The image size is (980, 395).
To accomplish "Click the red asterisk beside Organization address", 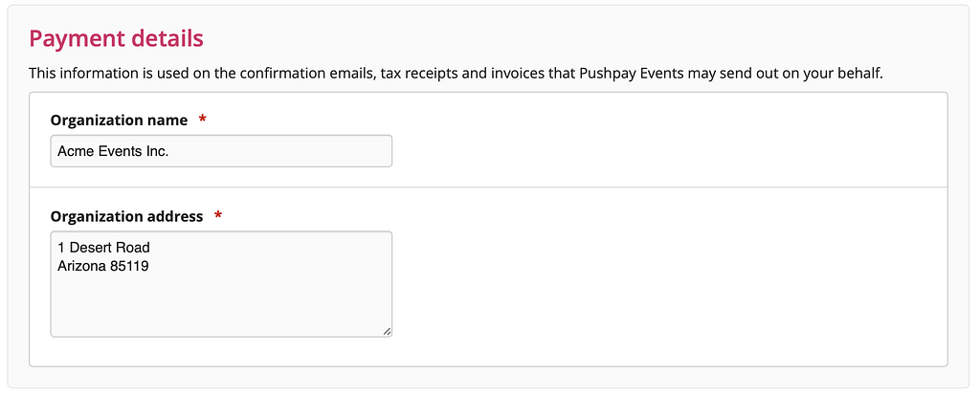I will click(x=218, y=216).
